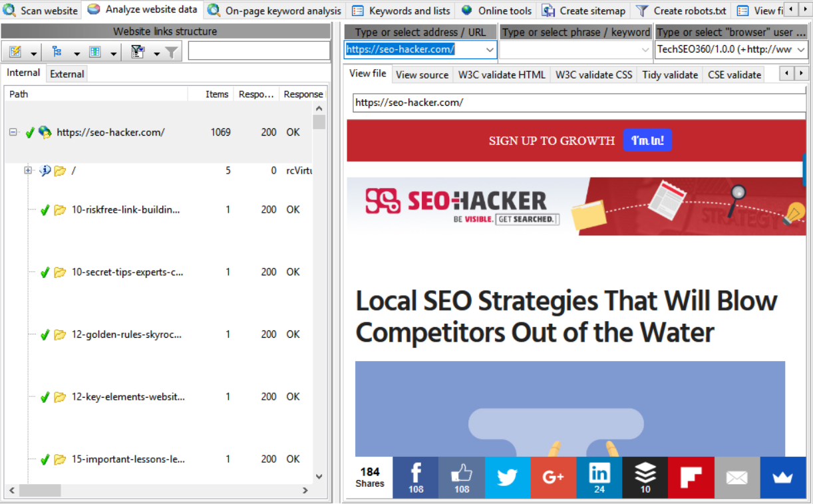Expand the "/" folder tree node
813x504 pixels.
click(28, 171)
